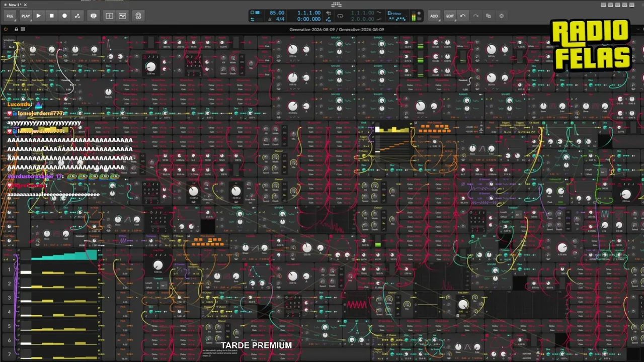Screen dimensions: 644x362
Task: Select sequencer lane number 1
Action: point(9,270)
